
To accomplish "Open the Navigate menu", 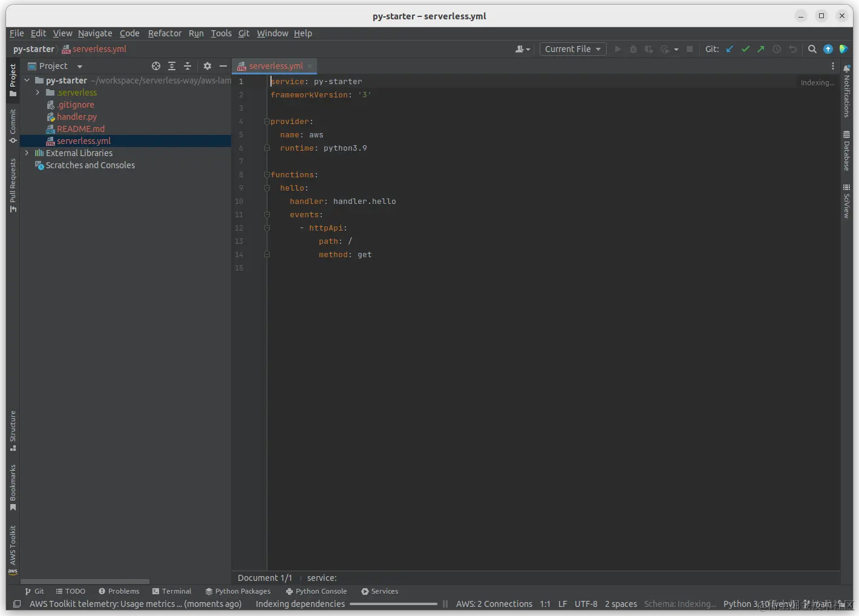I will pos(95,33).
